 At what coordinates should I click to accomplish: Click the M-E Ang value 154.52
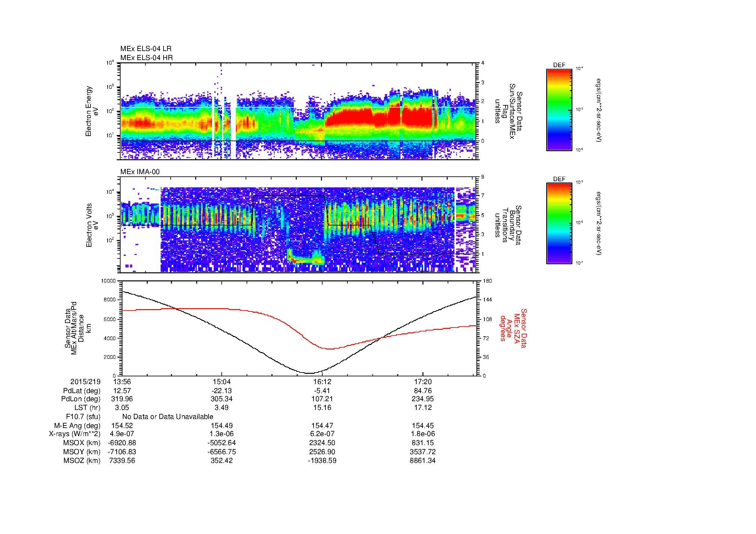pyautogui.click(x=122, y=425)
